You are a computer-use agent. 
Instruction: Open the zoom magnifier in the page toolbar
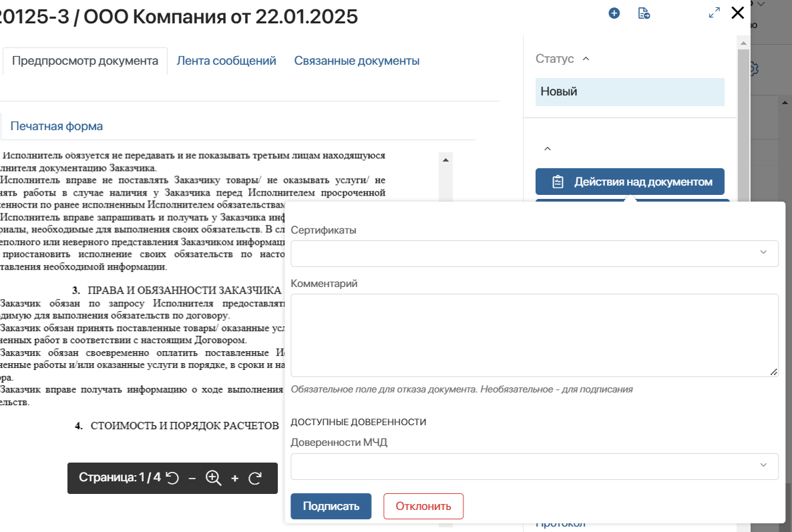[x=213, y=478]
